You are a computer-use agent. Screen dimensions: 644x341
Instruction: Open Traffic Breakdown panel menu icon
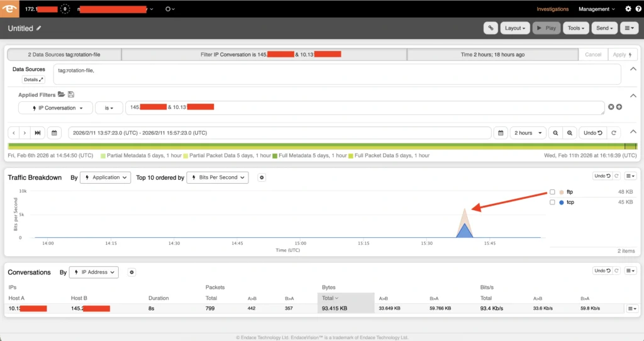tap(630, 176)
